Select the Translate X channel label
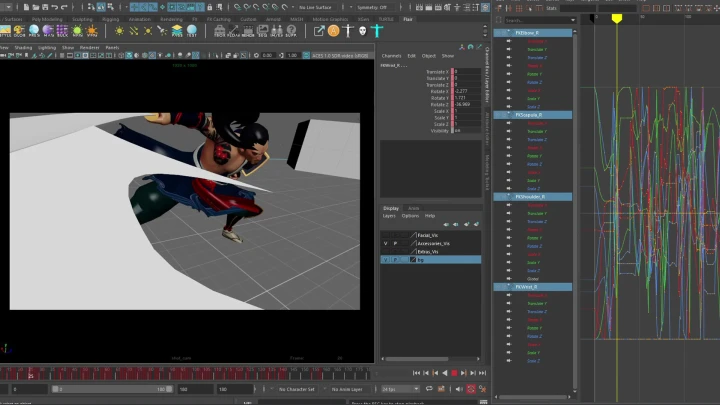This screenshot has width=720, height=405. (437, 72)
